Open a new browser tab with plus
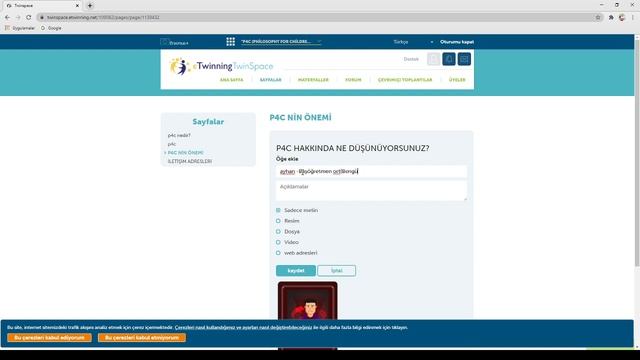Viewport: 640px width, 360px height. (90, 6)
